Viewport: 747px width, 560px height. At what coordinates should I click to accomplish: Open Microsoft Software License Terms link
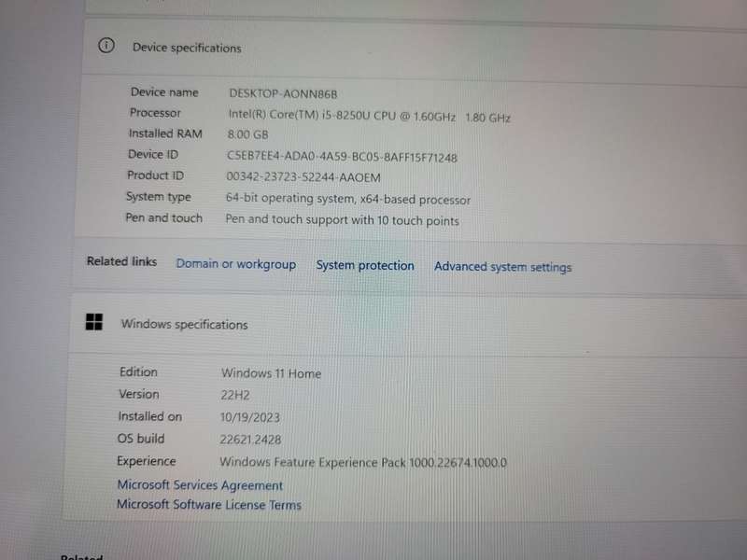tap(209, 504)
